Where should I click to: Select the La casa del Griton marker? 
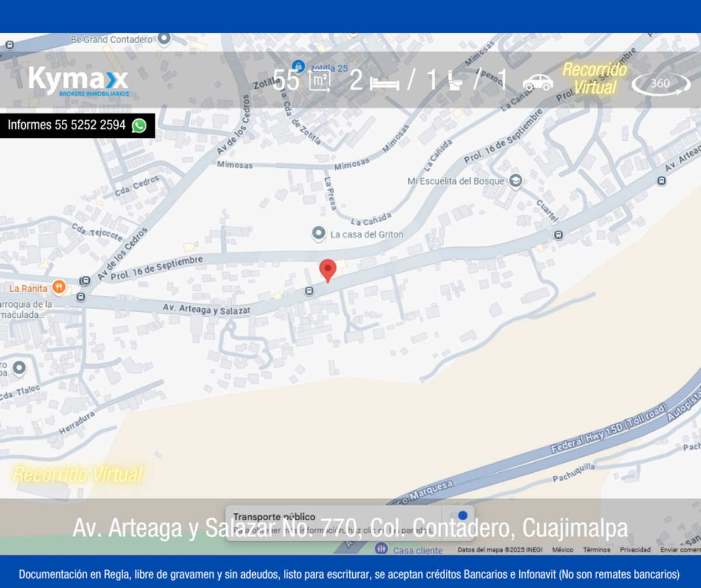318,234
